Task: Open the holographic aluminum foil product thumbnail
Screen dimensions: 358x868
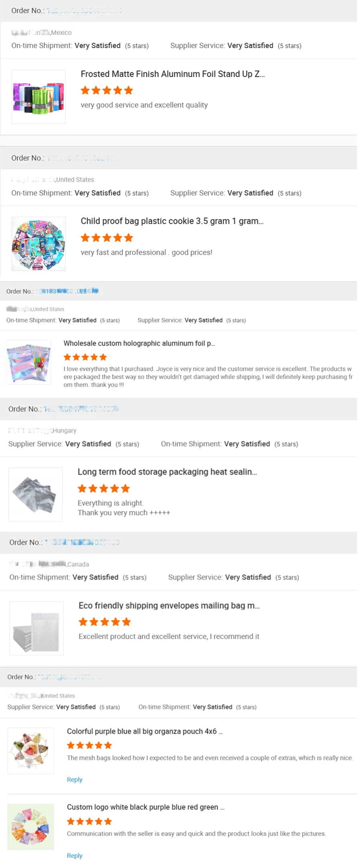Action: [29, 362]
